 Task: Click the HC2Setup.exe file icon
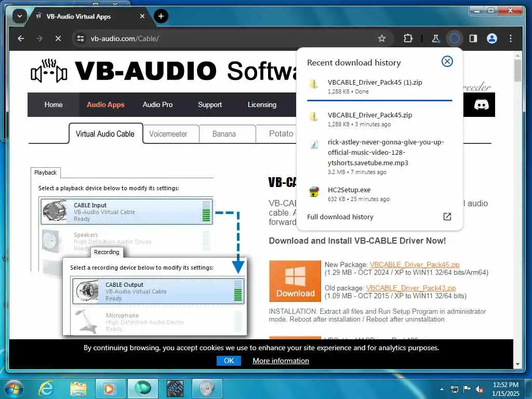pos(314,192)
